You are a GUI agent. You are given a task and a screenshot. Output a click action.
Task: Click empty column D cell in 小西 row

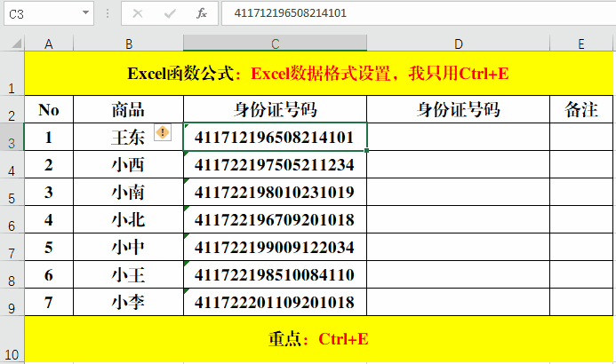click(x=458, y=164)
